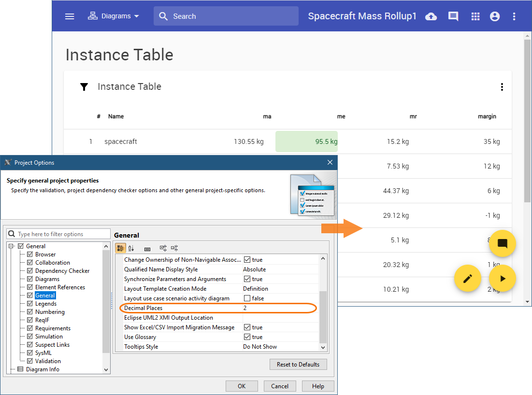Click the cloud upload icon
This screenshot has width=532, height=395.
tap(431, 16)
